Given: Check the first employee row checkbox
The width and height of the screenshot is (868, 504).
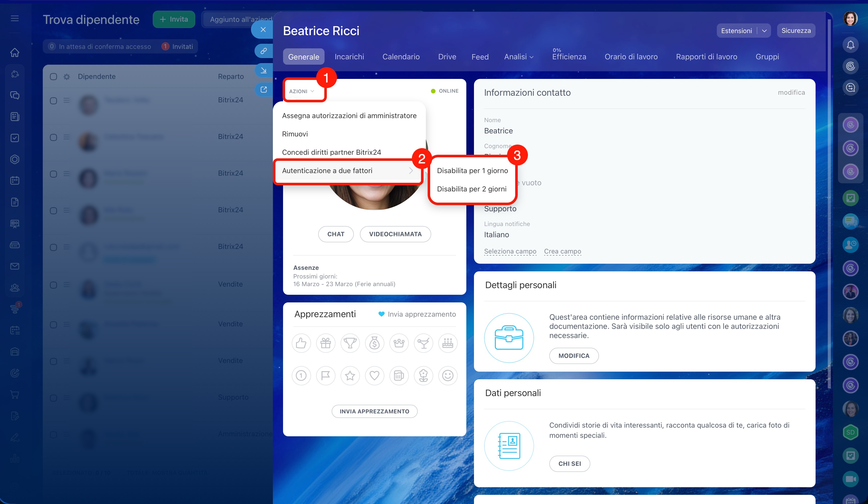Looking at the screenshot, I should [53, 101].
